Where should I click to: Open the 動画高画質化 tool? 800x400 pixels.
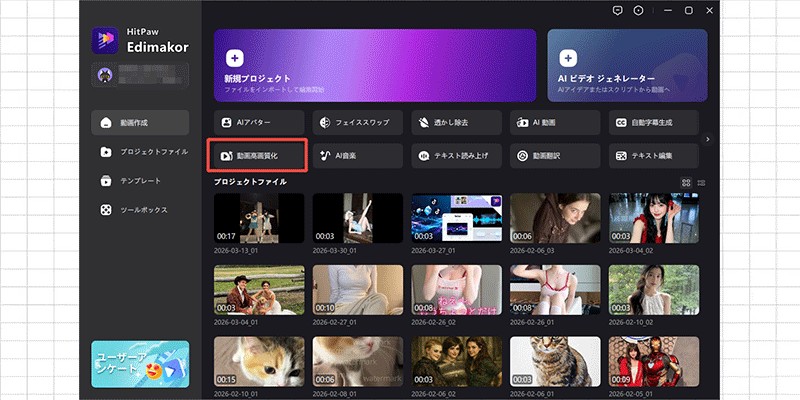(258, 156)
